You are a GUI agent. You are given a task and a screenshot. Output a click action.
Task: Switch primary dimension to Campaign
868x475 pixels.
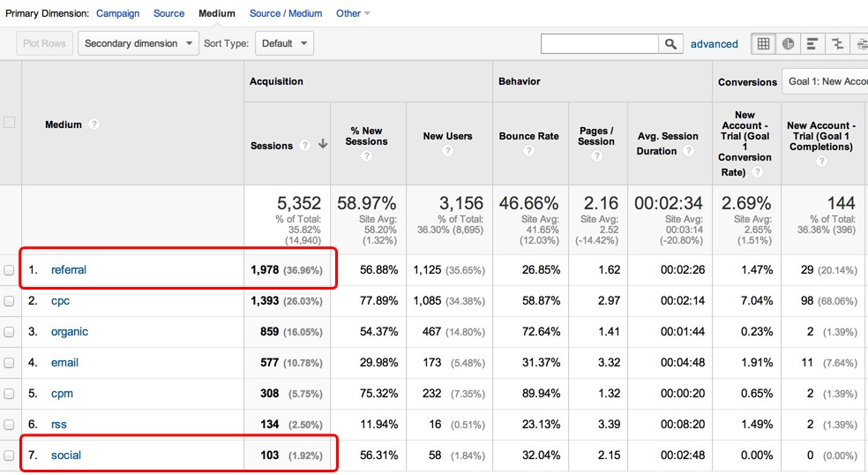[x=117, y=13]
